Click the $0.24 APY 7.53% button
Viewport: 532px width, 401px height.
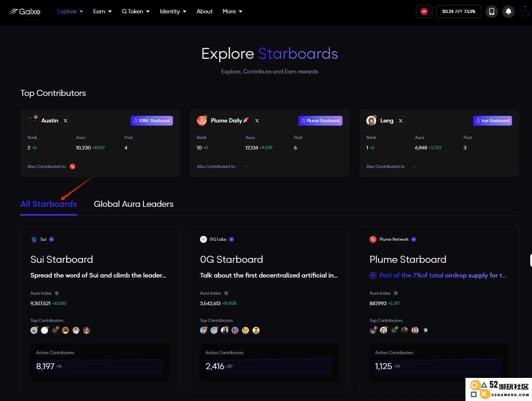(458, 12)
